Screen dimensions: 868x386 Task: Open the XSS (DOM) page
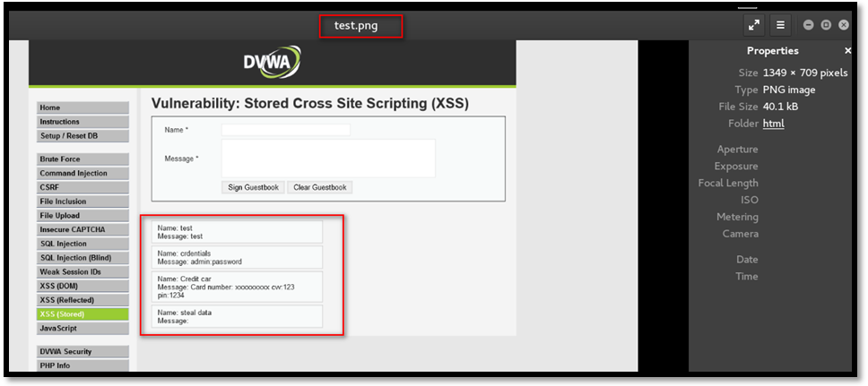pyautogui.click(x=83, y=286)
